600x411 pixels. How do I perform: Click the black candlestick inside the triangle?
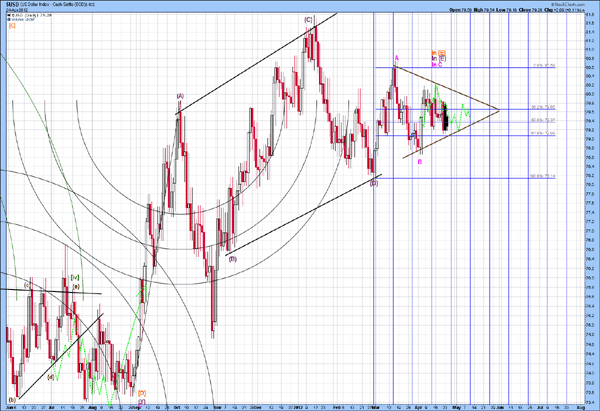[x=446, y=118]
